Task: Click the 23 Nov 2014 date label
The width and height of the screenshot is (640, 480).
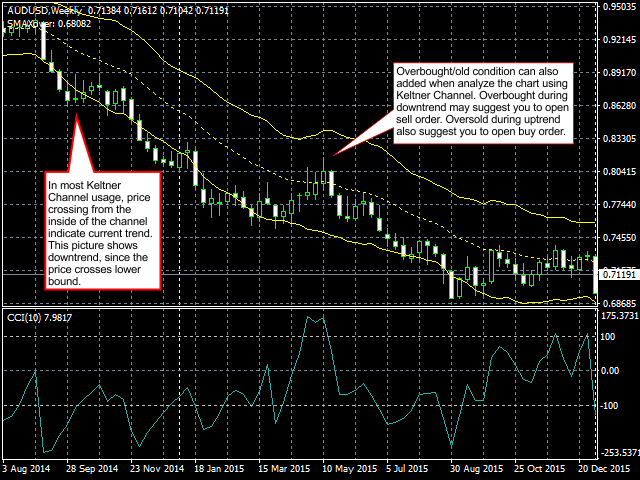Action: point(157,469)
